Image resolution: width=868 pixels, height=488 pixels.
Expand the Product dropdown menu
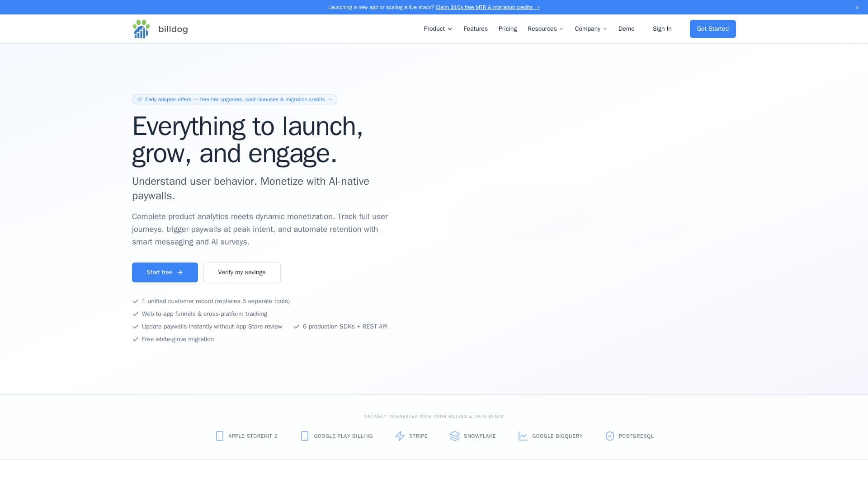click(438, 29)
